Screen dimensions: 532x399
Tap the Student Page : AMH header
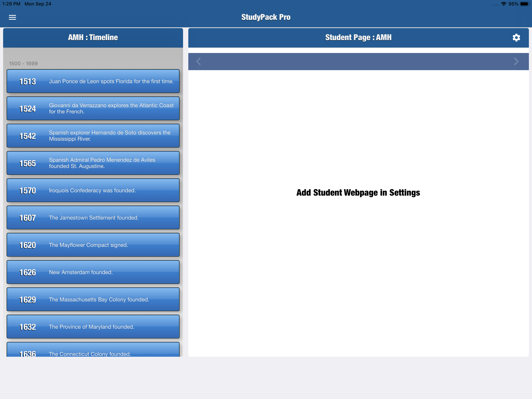(x=358, y=38)
